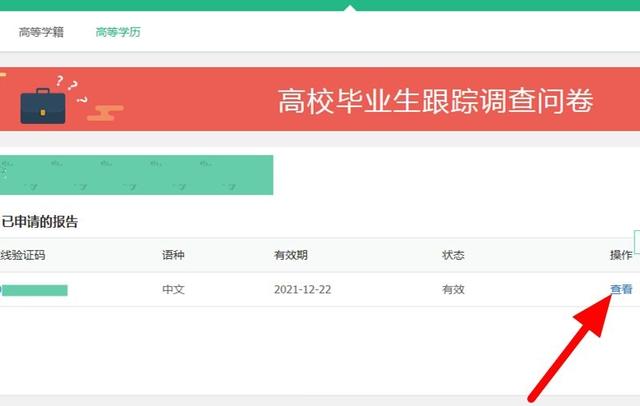
Task: Click the large green redacted info block
Action: pos(137,174)
